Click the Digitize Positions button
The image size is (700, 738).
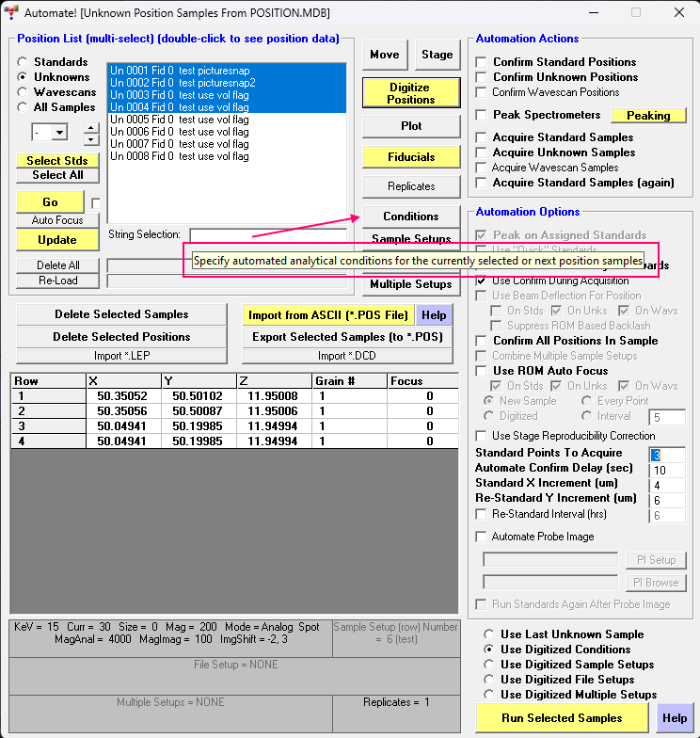tap(410, 92)
